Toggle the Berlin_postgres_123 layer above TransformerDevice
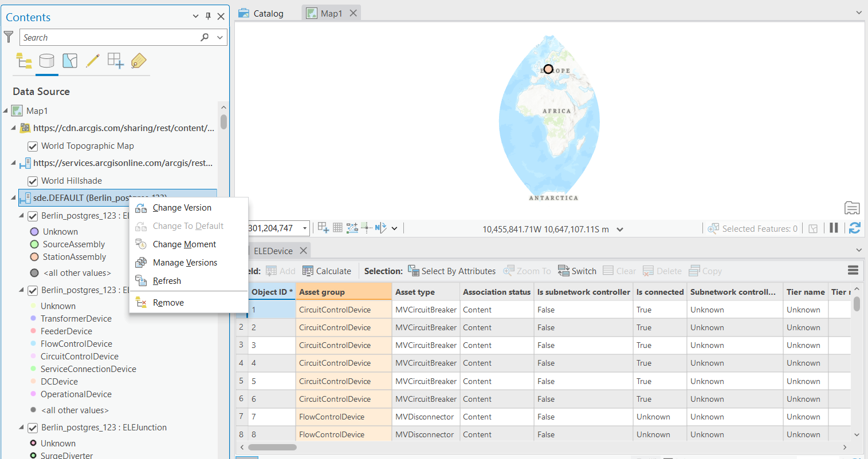Screen dimensions: 868x459 33,291
